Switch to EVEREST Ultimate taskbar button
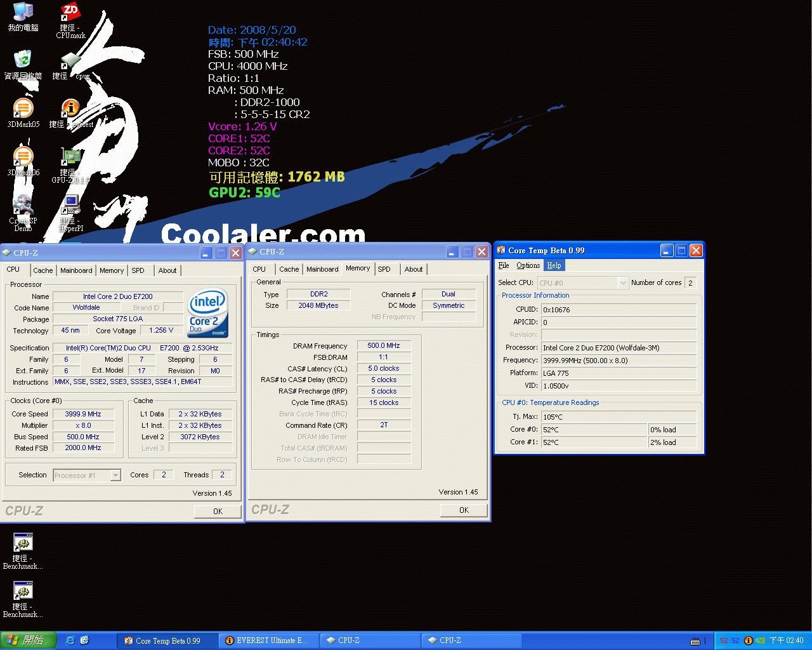 (269, 640)
